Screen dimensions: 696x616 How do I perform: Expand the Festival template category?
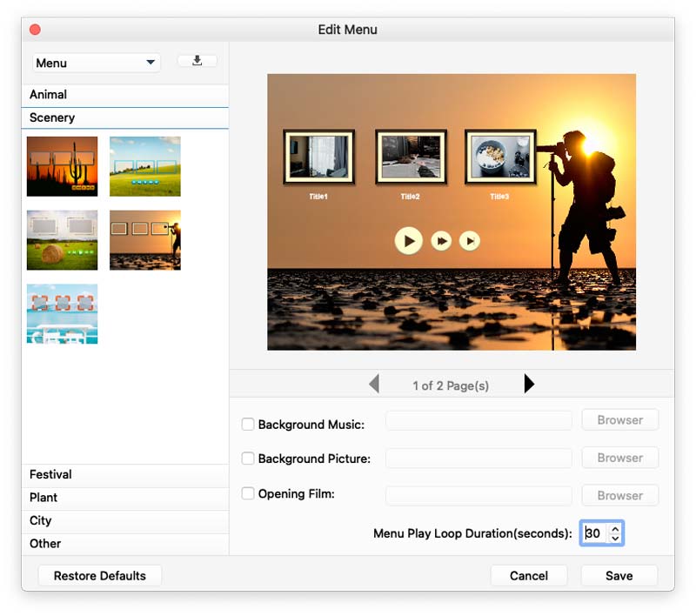click(x=125, y=474)
